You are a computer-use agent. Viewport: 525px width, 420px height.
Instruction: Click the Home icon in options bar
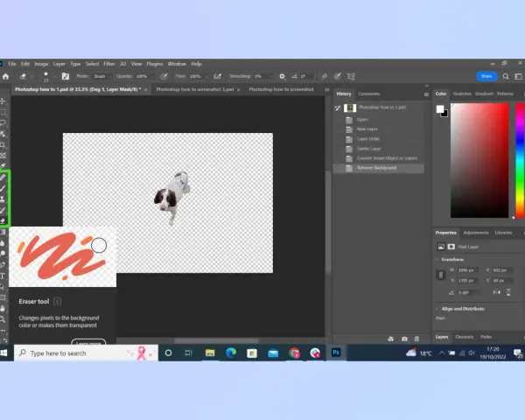[5, 76]
